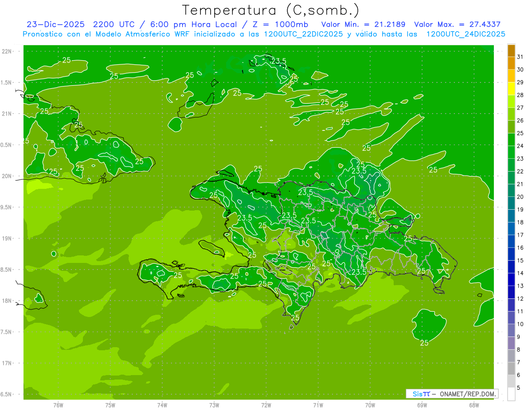Click the '69W' longitude label
532x411 pixels.
point(422,405)
